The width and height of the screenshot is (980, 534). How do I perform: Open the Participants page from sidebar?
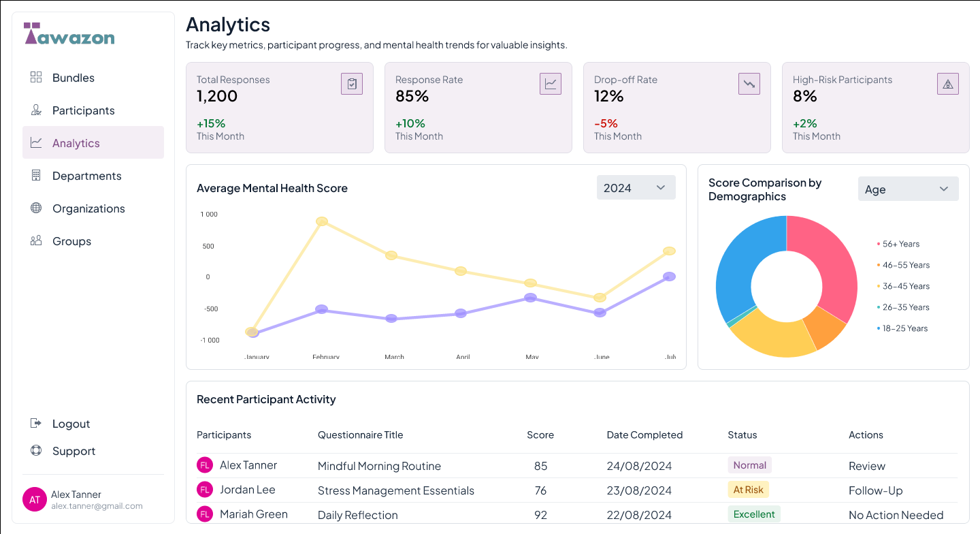coord(83,110)
